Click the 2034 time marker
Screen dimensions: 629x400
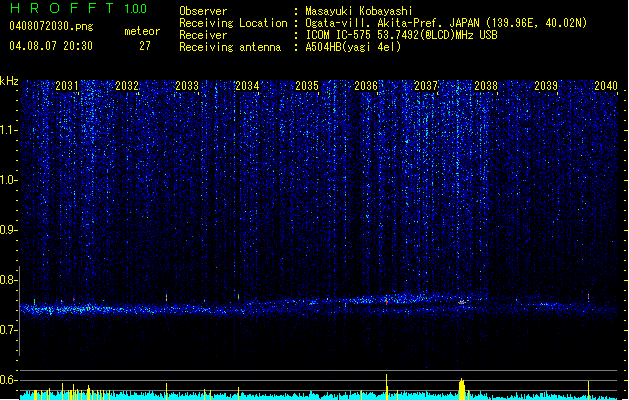[x=247, y=85]
